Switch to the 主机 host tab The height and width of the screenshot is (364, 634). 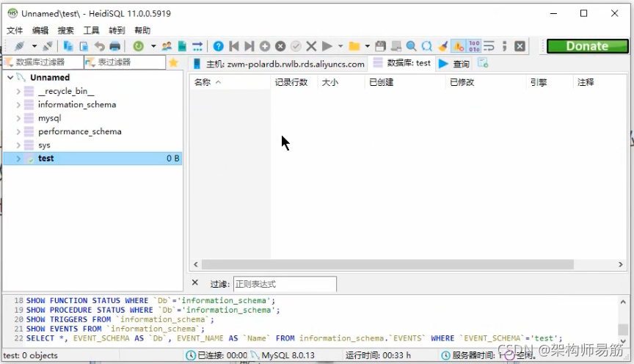(279, 64)
